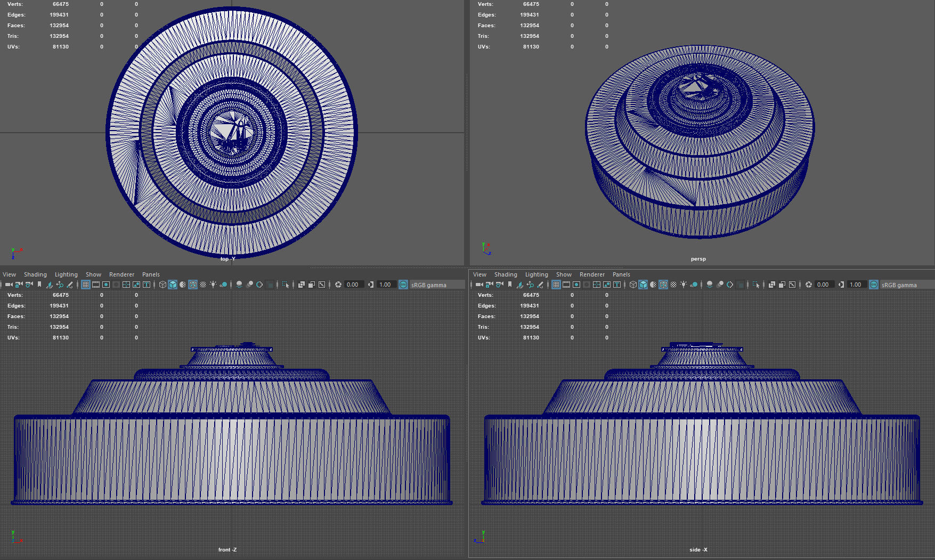Toggle Multisample Anti-aliasing in front panel toolbar
Viewport: 935px width, 560px height.
click(x=259, y=285)
